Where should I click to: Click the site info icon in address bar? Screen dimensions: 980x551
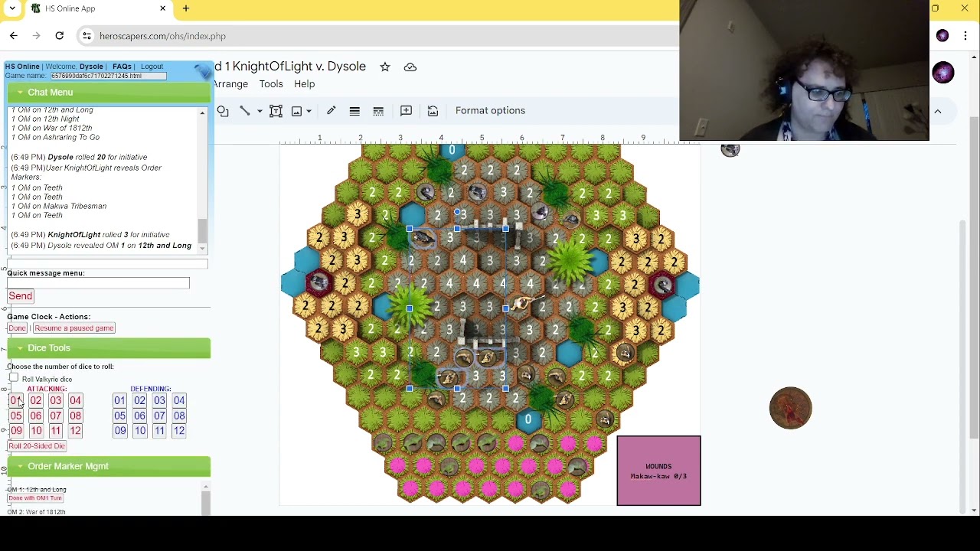click(87, 36)
